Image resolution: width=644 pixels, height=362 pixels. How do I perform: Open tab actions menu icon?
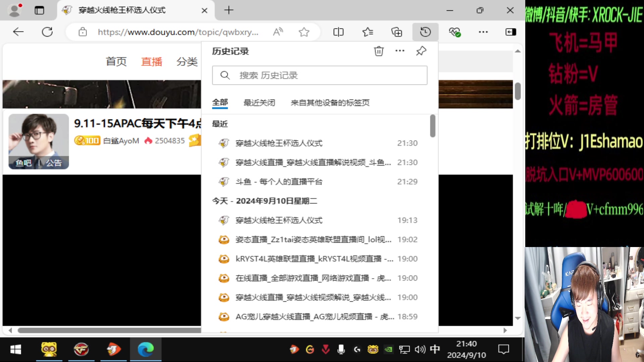click(x=39, y=10)
